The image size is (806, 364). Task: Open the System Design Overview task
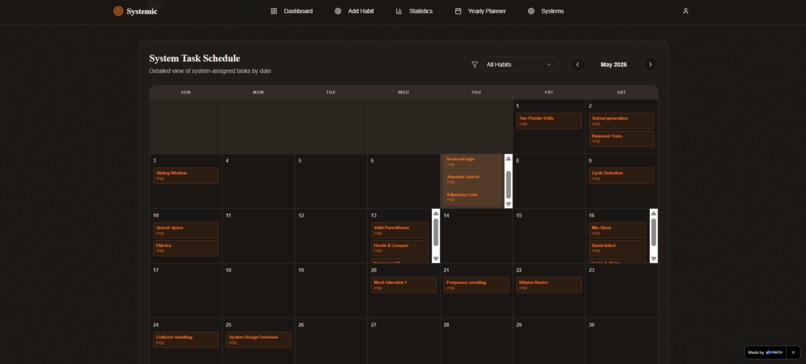[x=259, y=339]
